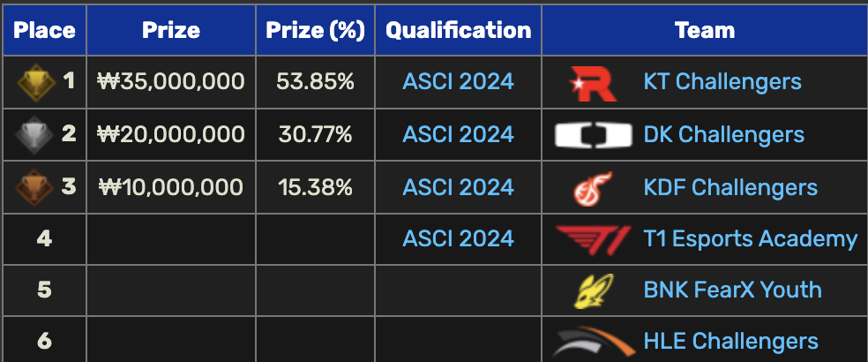Screen dimensions: 868x362
Task: Click the T1 Esports Academy logo
Action: 593,238
